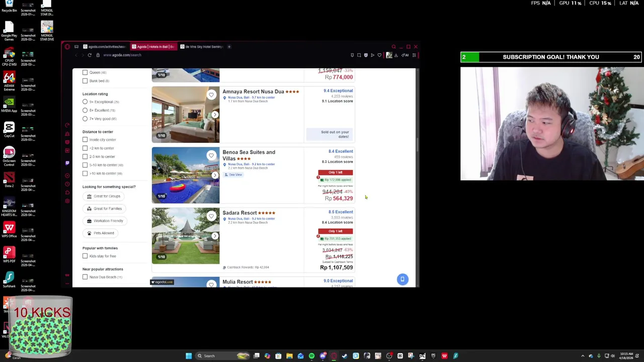Check 5-10 km to center filter
Image resolution: width=644 pixels, height=362 pixels.
(x=85, y=165)
